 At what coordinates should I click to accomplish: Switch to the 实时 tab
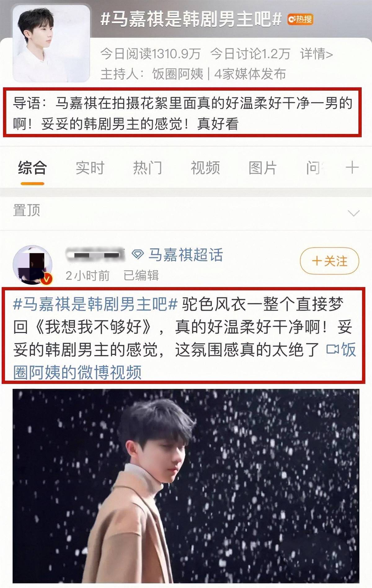pyautogui.click(x=90, y=168)
